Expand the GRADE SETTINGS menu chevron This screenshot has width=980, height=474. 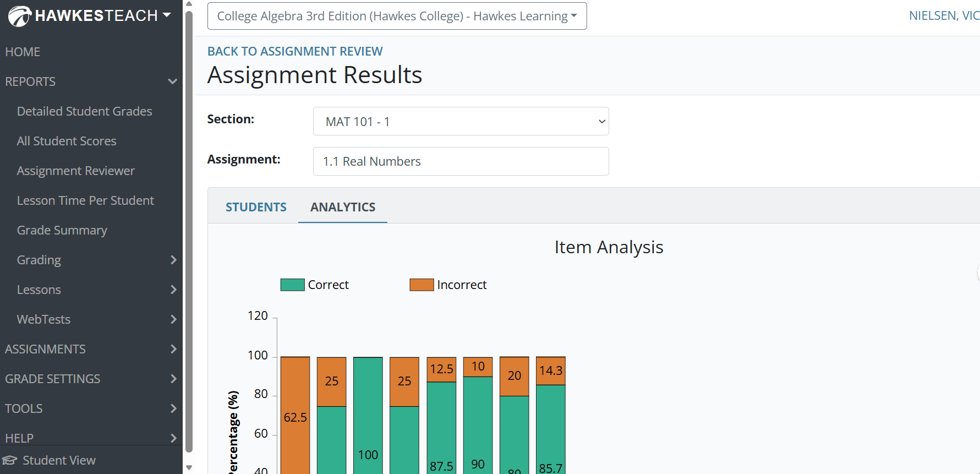(x=173, y=379)
